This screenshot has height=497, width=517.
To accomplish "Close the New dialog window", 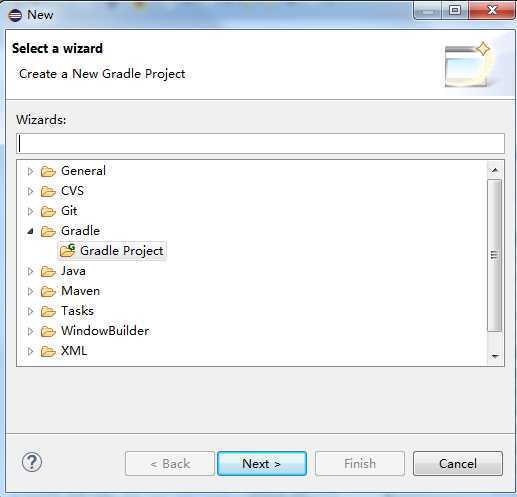I will [492, 10].
